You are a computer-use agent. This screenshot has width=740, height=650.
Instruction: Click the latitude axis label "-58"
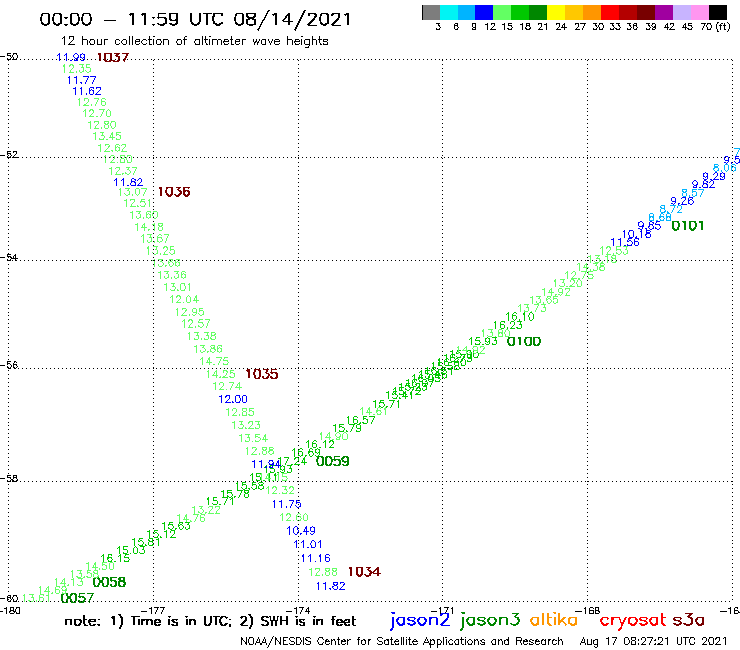point(9,478)
